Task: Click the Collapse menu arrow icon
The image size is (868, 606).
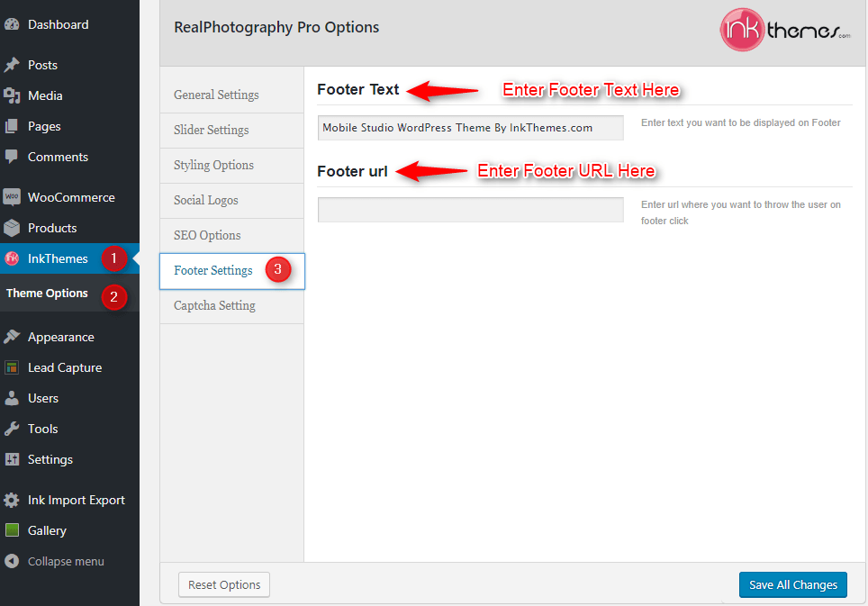Action: (x=12, y=561)
